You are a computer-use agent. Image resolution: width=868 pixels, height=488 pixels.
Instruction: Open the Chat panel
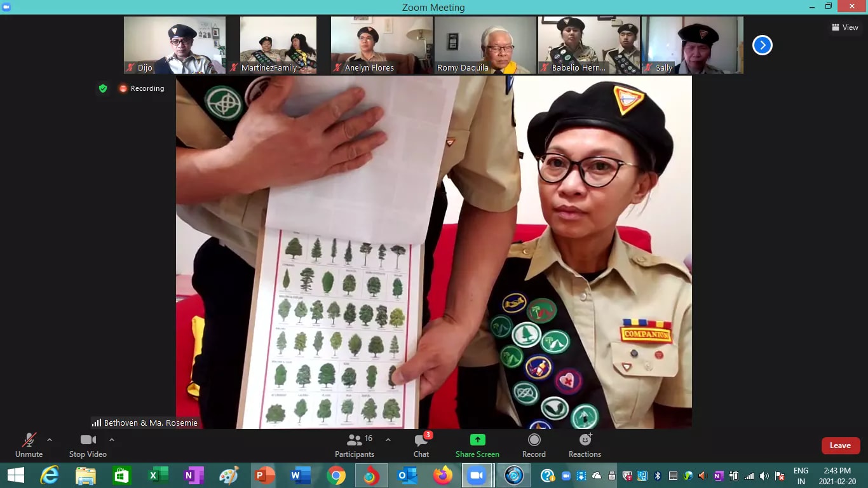[421, 445]
